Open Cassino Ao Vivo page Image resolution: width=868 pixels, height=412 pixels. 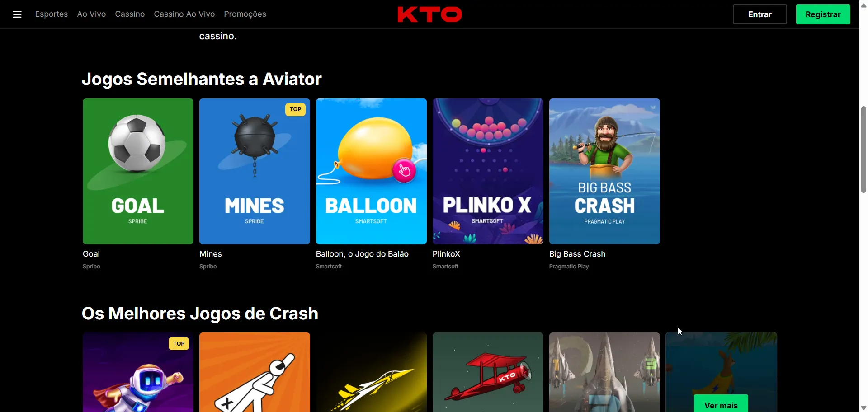[184, 14]
